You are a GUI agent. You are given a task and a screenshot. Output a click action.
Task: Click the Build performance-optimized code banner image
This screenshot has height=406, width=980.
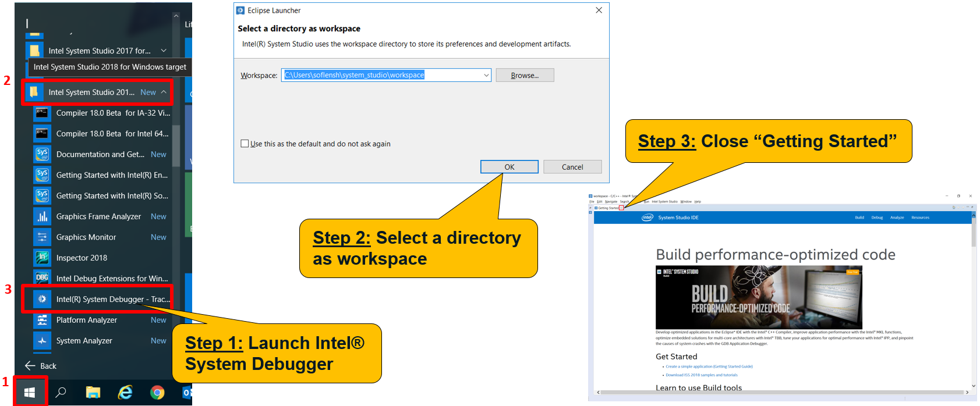759,297
